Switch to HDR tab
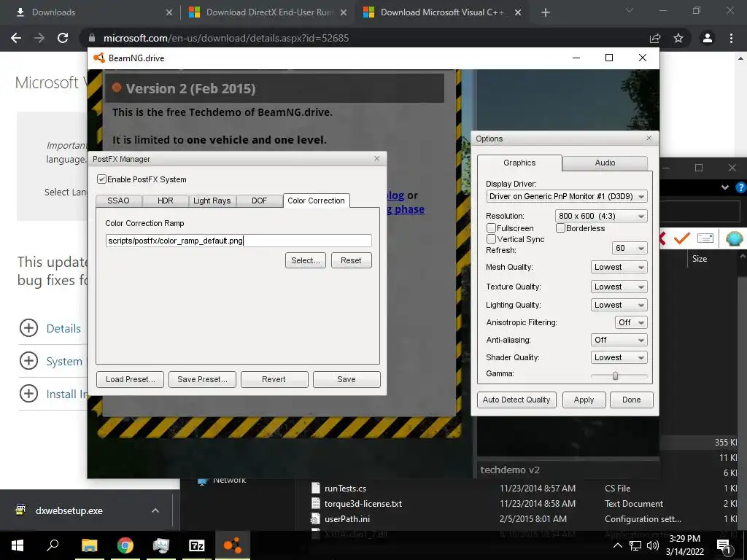This screenshot has height=560, width=747. pos(166,201)
